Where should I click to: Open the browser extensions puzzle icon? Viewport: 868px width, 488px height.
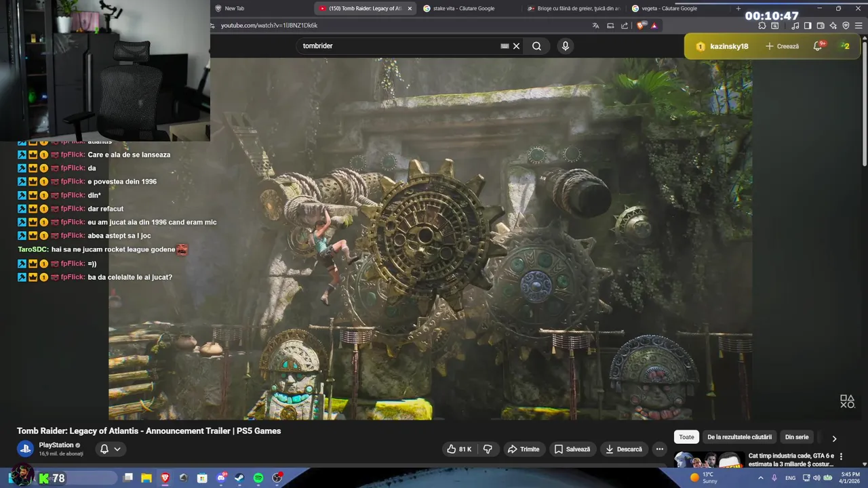pyautogui.click(x=762, y=26)
